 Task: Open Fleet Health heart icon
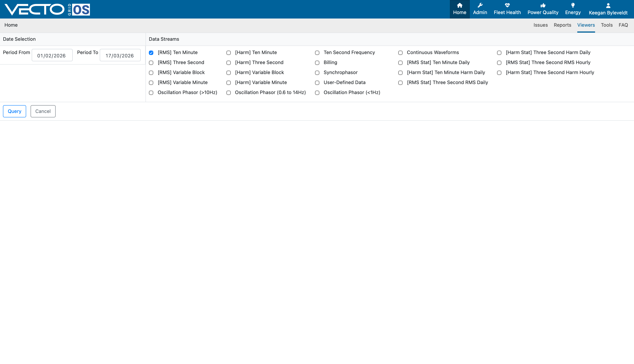click(x=507, y=6)
